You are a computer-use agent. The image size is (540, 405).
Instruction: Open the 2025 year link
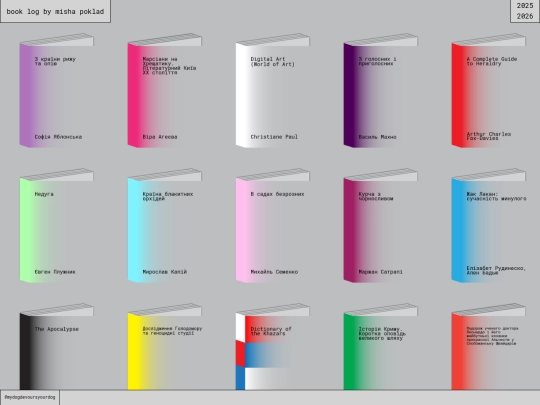pos(525,6)
